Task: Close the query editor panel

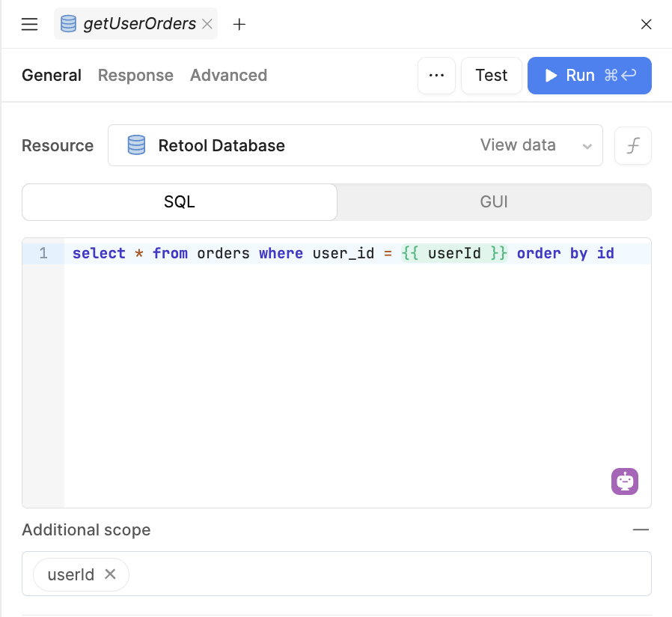Action: (x=647, y=25)
